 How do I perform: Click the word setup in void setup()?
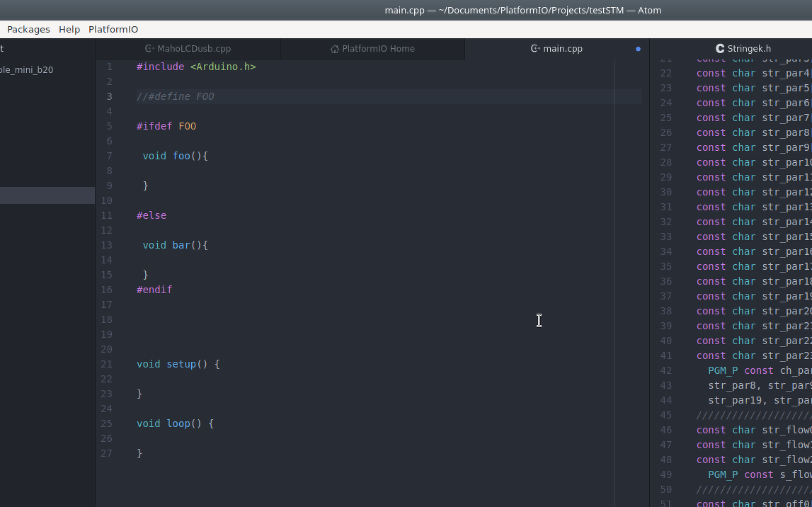pos(181,364)
